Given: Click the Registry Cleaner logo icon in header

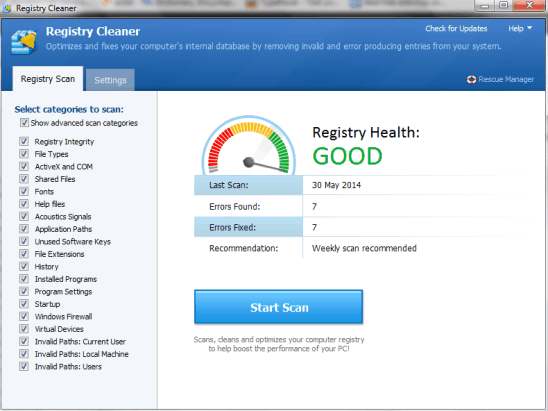Looking at the screenshot, I should [x=24, y=42].
